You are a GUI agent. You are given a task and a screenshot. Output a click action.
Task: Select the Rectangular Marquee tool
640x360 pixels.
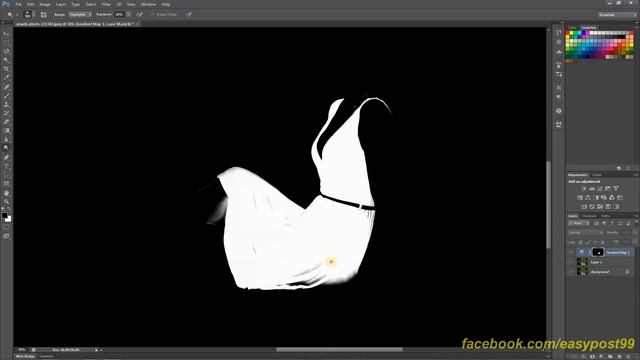(x=6, y=42)
